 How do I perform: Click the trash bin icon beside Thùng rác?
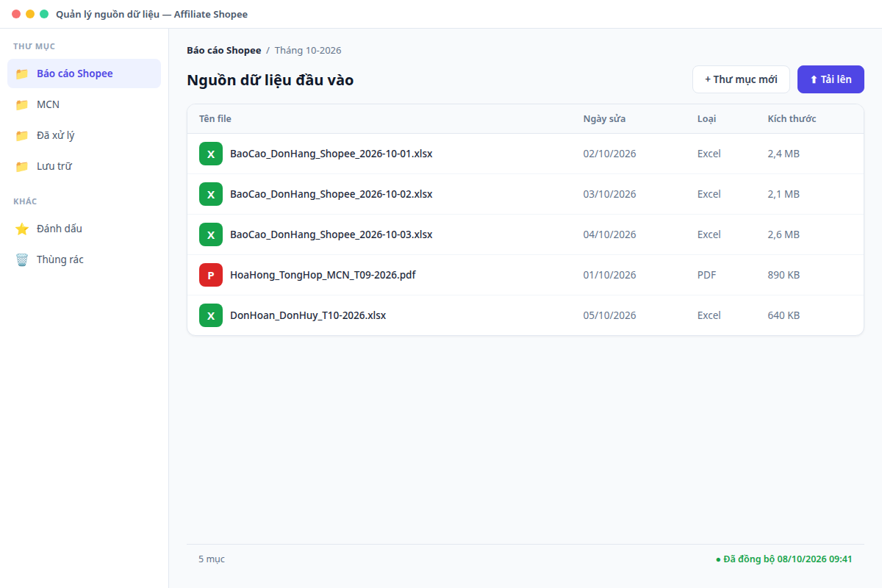click(22, 259)
